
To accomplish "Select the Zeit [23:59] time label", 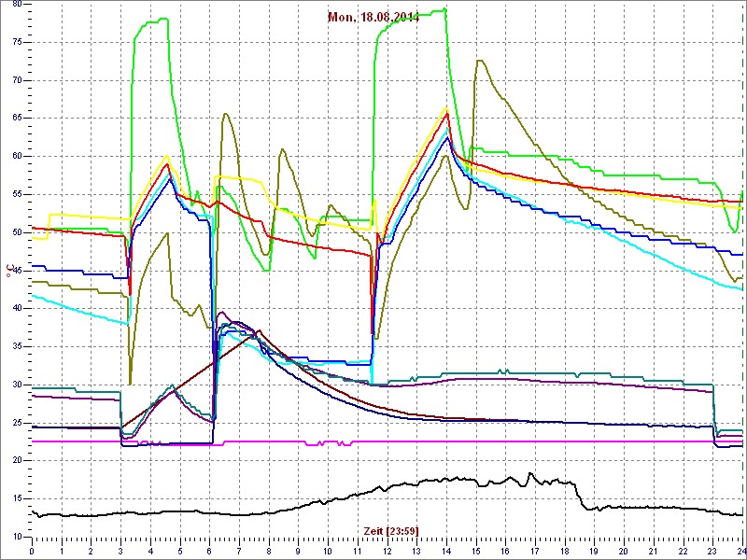I will point(391,530).
